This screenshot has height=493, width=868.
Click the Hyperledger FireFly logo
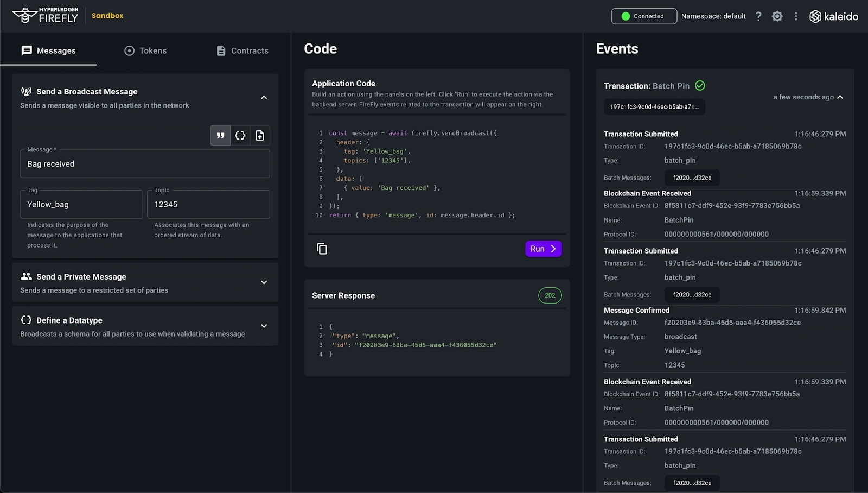click(46, 16)
